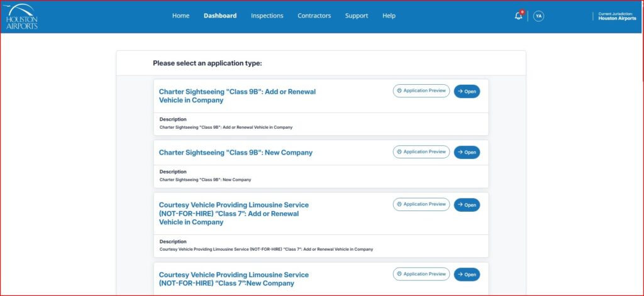This screenshot has height=296, width=644.
Task: Navigate to the Support page
Action: tap(357, 16)
